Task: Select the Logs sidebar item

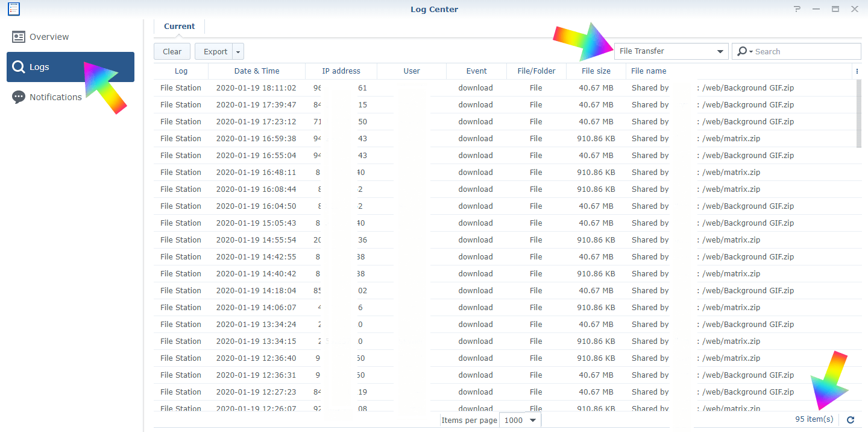Action: click(70, 67)
